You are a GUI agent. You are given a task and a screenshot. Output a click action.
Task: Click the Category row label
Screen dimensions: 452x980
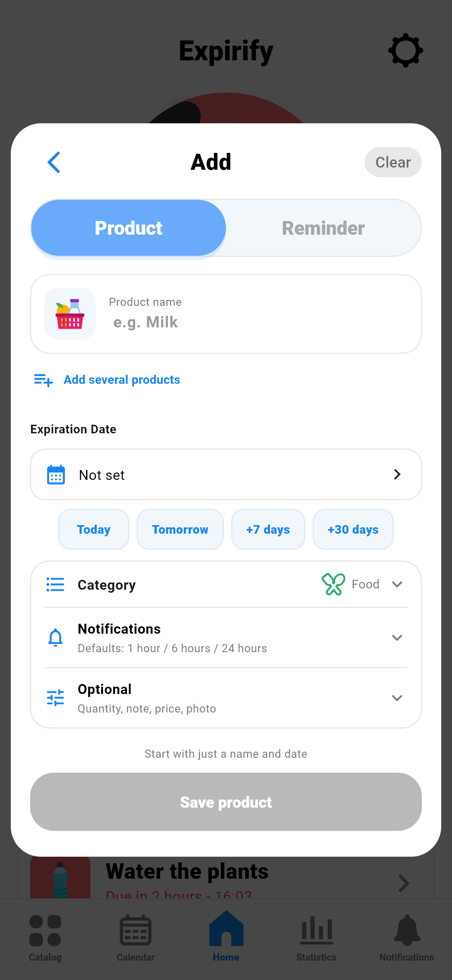(x=107, y=585)
